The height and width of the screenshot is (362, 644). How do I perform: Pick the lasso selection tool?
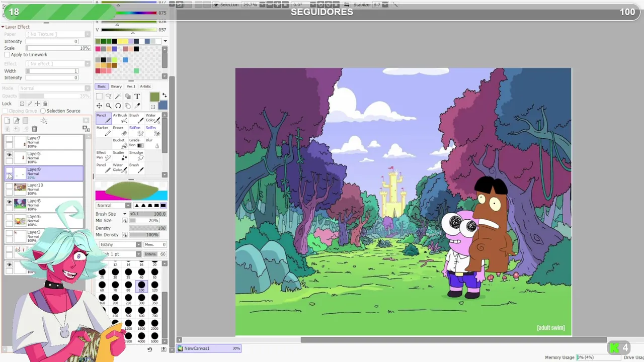pyautogui.click(x=109, y=97)
